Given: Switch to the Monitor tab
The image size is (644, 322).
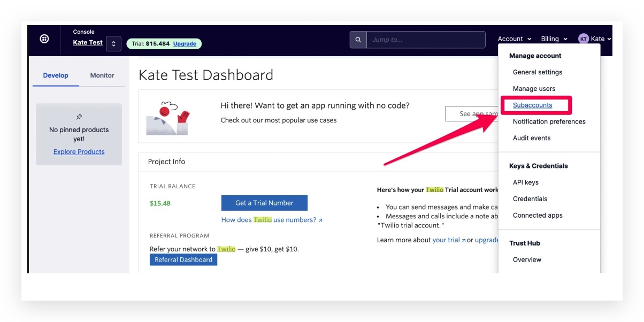Looking at the screenshot, I should tap(102, 75).
